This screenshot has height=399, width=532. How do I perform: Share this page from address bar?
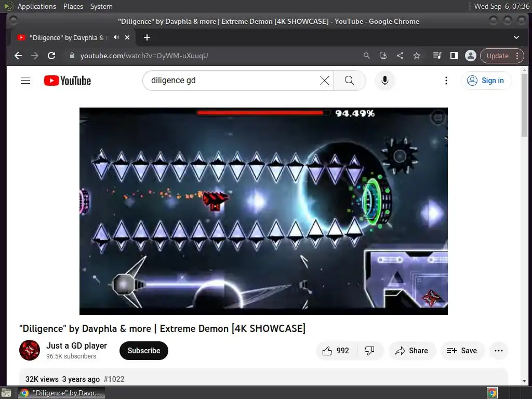point(400,56)
